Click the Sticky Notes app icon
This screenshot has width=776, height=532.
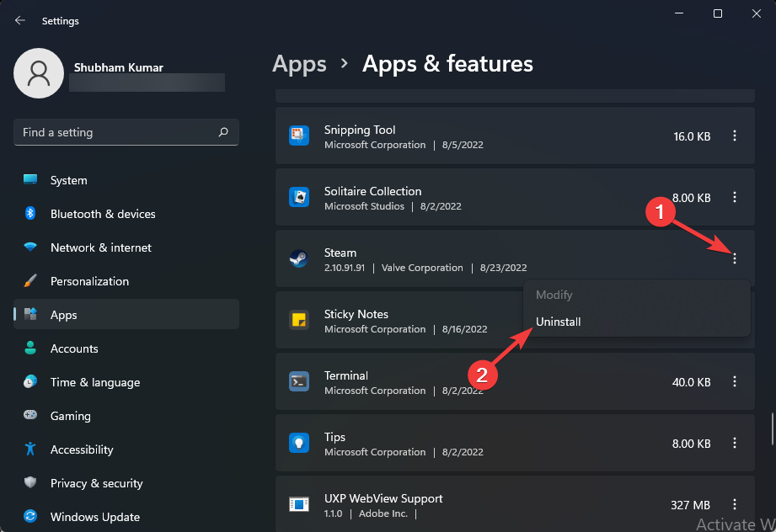pos(299,320)
